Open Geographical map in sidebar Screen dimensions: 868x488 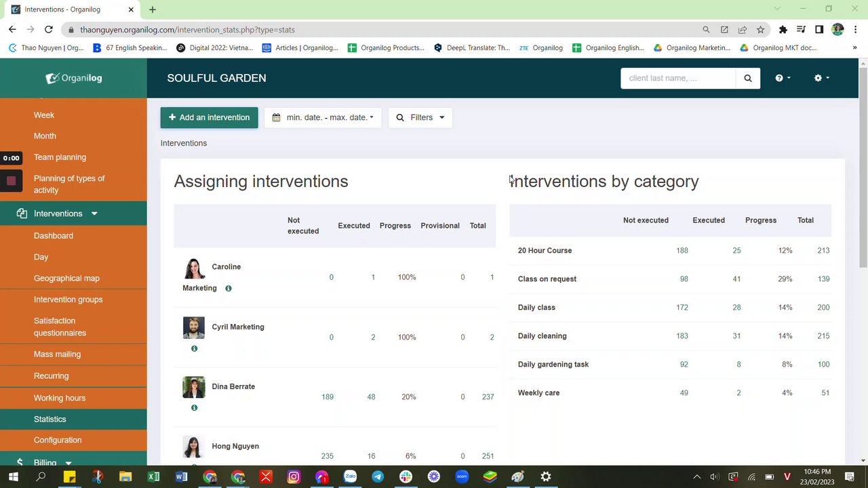click(66, 278)
